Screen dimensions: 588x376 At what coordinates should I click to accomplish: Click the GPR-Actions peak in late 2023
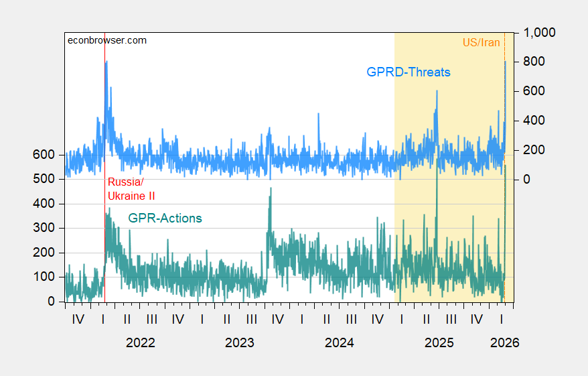click(x=271, y=190)
